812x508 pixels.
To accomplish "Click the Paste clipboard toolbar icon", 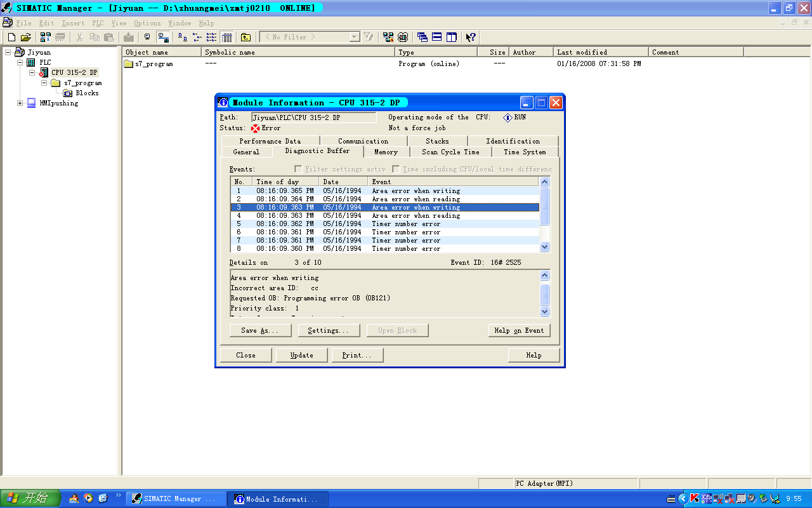I will [x=109, y=37].
